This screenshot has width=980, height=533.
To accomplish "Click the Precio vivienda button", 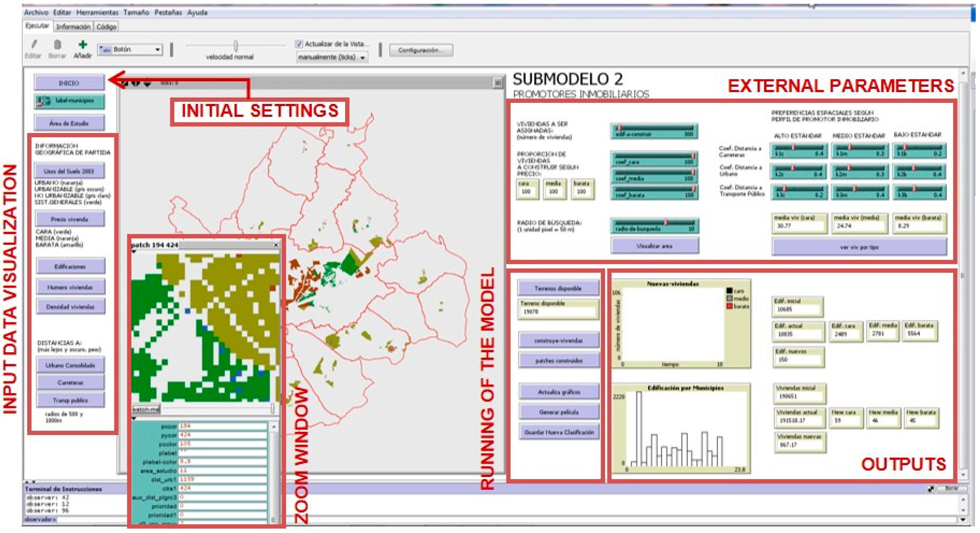I will (70, 219).
